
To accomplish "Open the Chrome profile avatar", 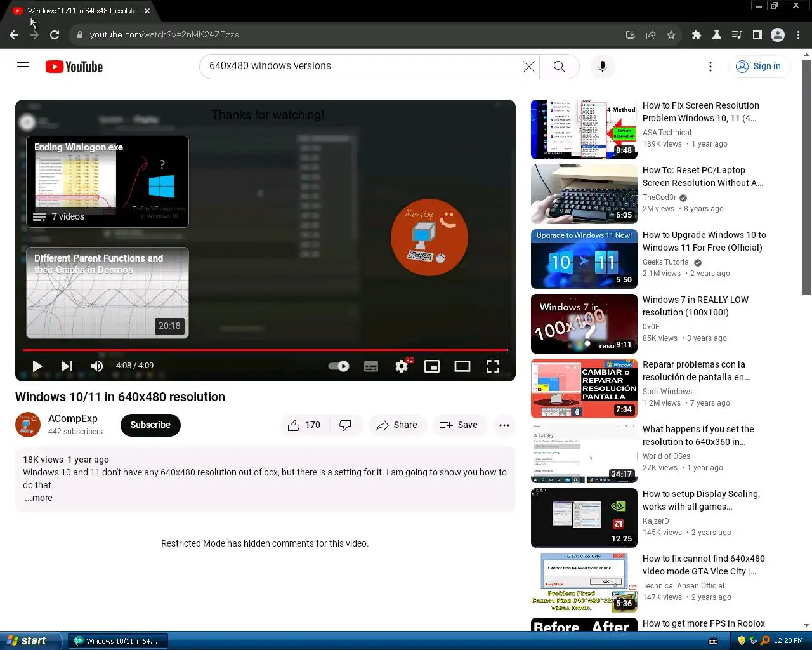I will coord(778,35).
